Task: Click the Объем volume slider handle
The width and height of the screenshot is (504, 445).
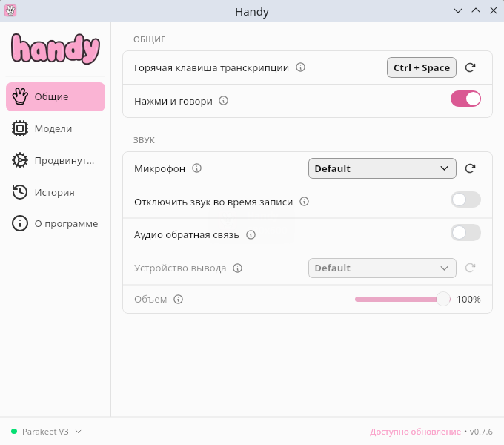Action: pyautogui.click(x=443, y=300)
